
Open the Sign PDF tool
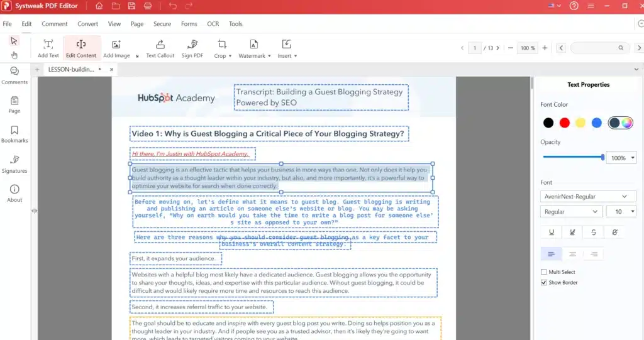192,48
